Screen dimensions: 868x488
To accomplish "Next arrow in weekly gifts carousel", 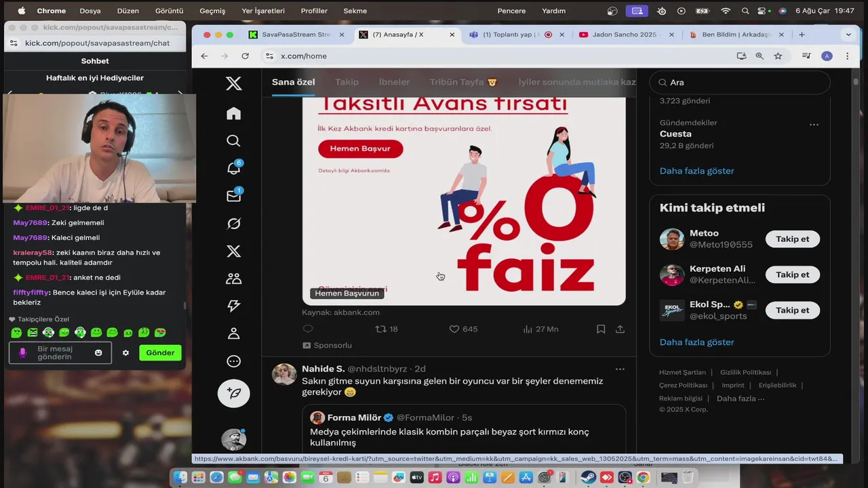I will point(180,94).
